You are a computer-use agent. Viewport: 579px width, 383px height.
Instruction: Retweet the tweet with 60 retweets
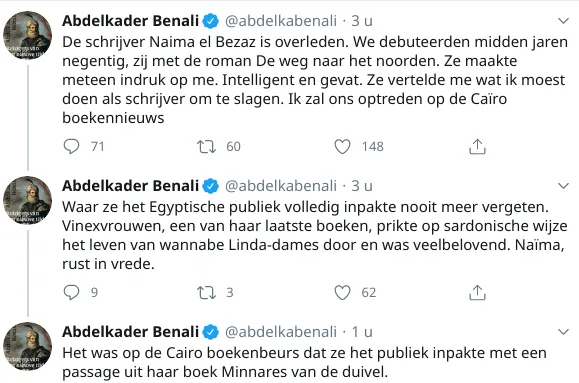(x=206, y=146)
